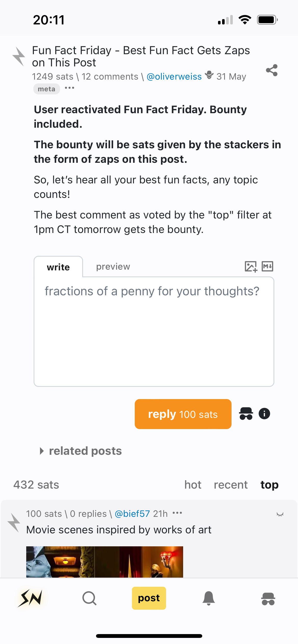Go to Stacker News home logo

pyautogui.click(x=30, y=598)
